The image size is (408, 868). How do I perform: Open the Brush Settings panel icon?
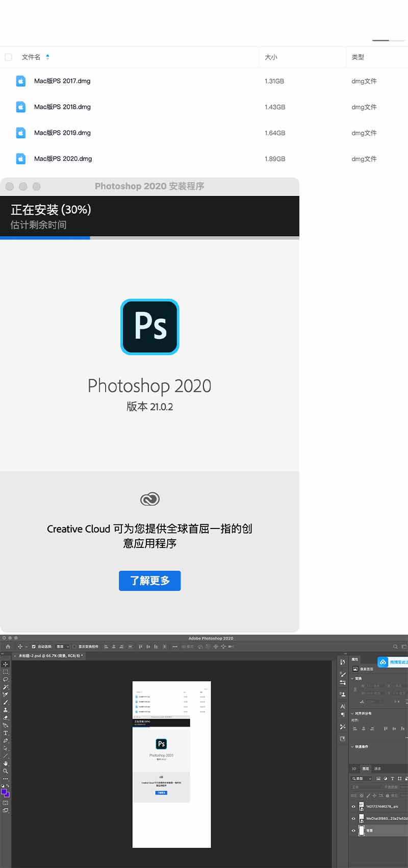(x=343, y=674)
